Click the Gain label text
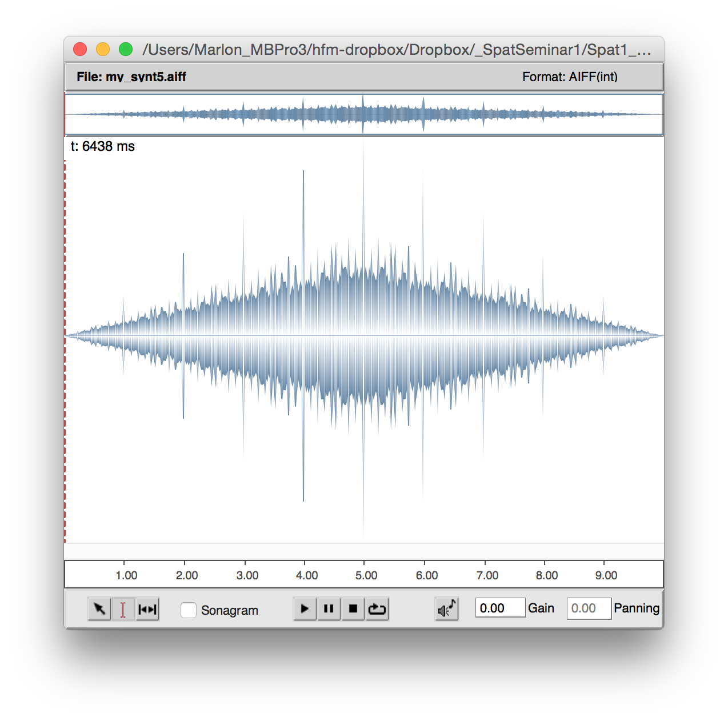 click(x=541, y=608)
